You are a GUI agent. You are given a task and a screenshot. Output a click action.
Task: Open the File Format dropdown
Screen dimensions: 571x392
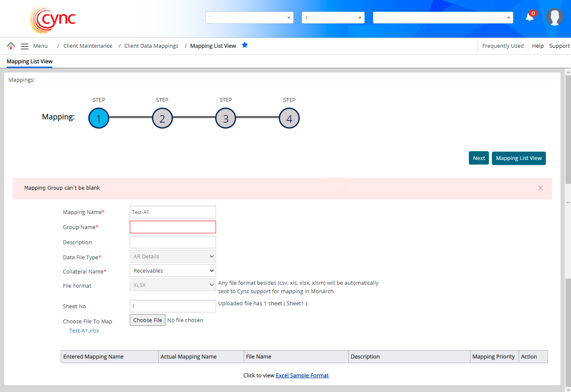(172, 285)
